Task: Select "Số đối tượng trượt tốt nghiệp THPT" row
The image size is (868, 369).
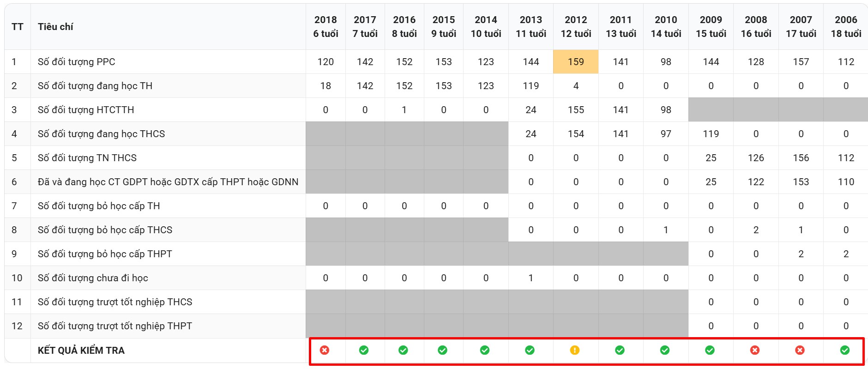Action: 115,326
